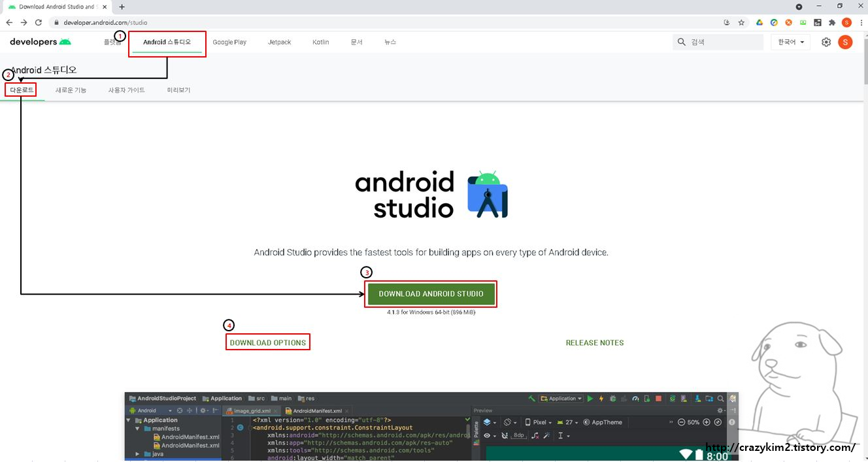Bookmark this page with the star icon
Image resolution: width=868 pixels, height=462 pixels.
coord(741,22)
